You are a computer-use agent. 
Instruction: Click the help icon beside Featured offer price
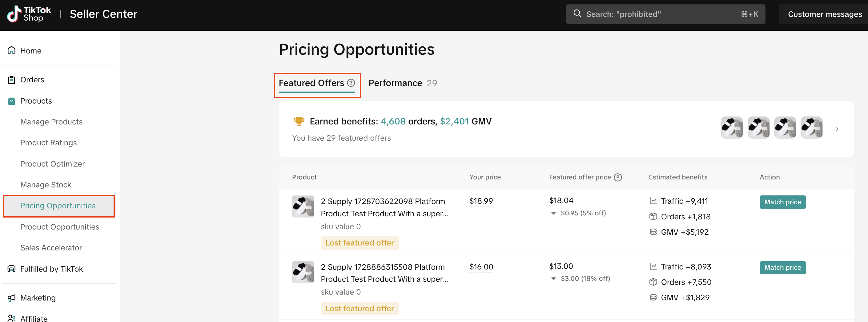point(618,177)
